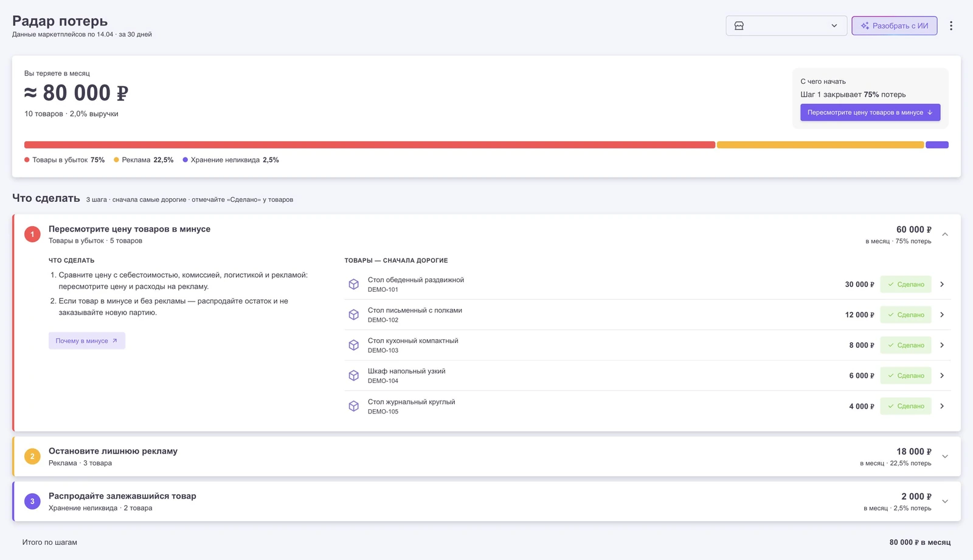973x560 pixels.
Task: Open the Почему в минусе link
Action: 87,340
